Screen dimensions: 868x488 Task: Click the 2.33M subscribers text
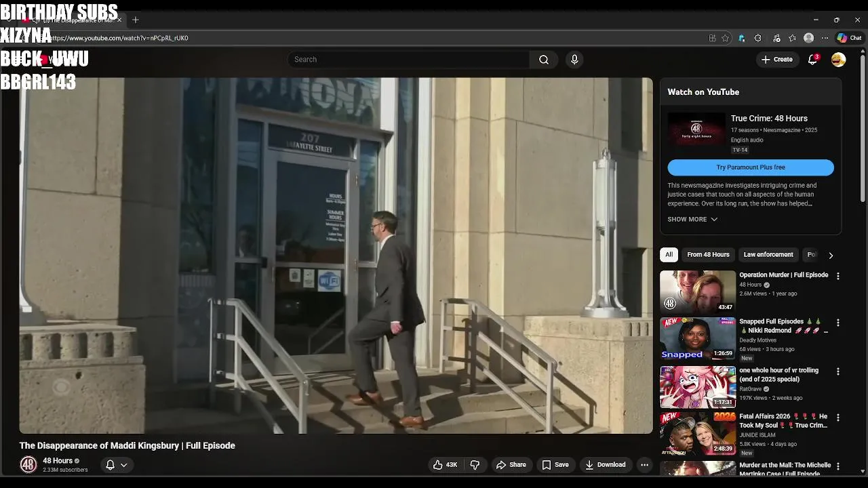tap(65, 470)
